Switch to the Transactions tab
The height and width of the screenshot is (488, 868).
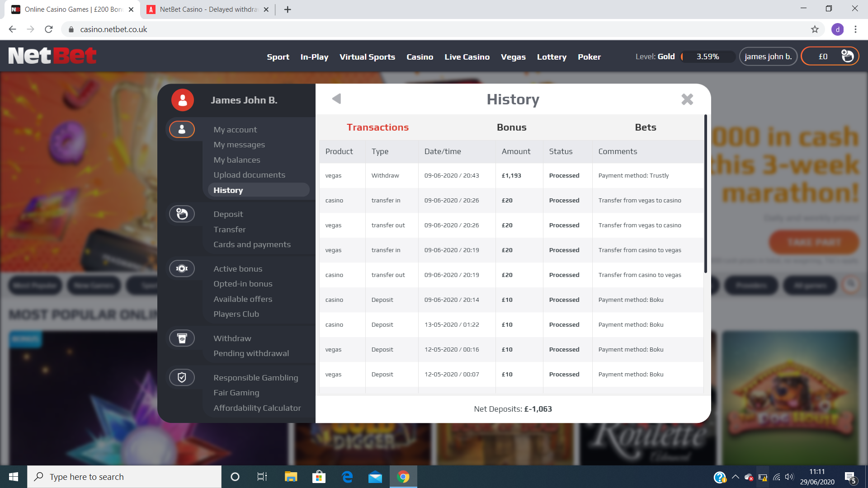[377, 127]
